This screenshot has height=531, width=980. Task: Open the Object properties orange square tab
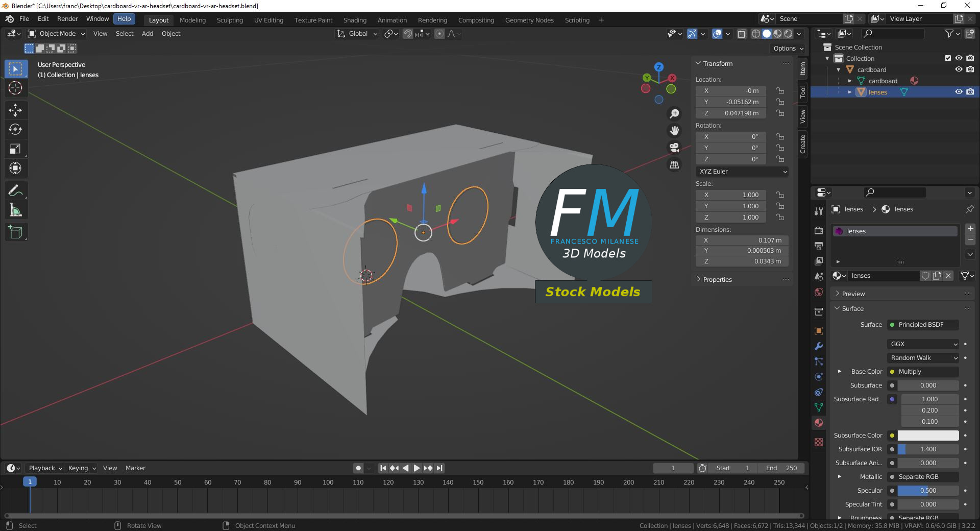[x=819, y=331]
